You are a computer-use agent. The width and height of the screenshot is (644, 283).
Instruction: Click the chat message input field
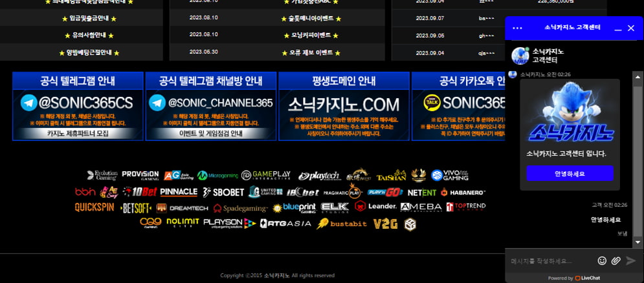point(550,261)
